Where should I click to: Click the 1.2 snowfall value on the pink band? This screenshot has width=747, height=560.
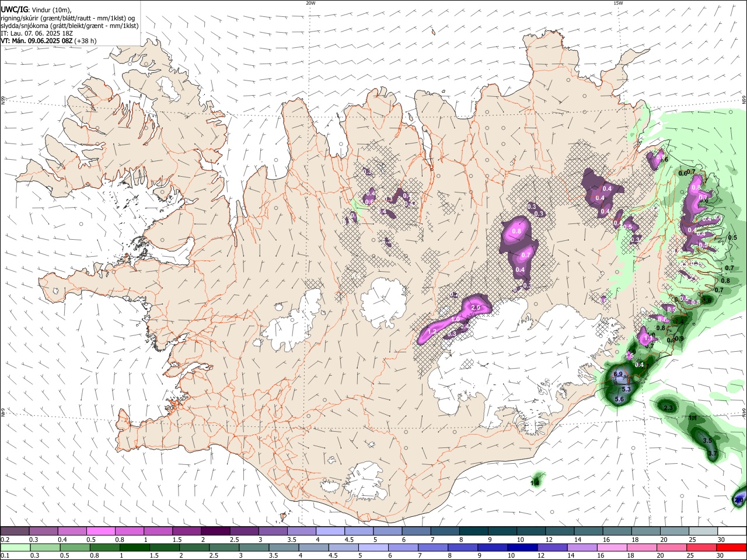[x=432, y=331]
